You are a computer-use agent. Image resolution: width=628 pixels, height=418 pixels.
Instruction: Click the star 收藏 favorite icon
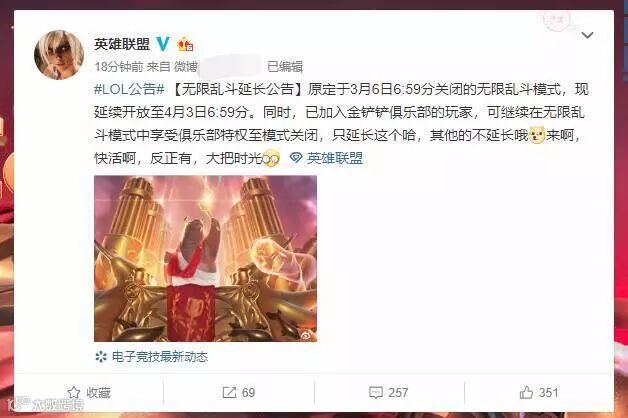click(74, 392)
